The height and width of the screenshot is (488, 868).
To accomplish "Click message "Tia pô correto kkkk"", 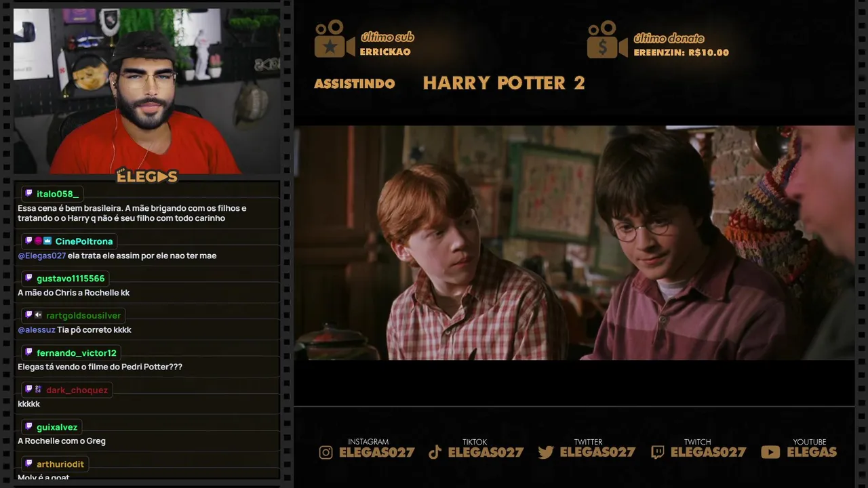I will (x=94, y=329).
